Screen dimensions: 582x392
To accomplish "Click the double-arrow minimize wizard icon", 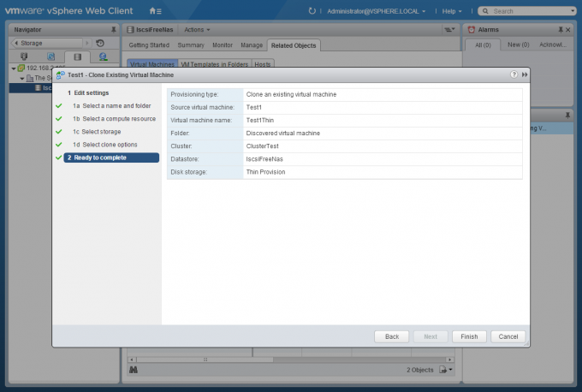I will [524, 75].
